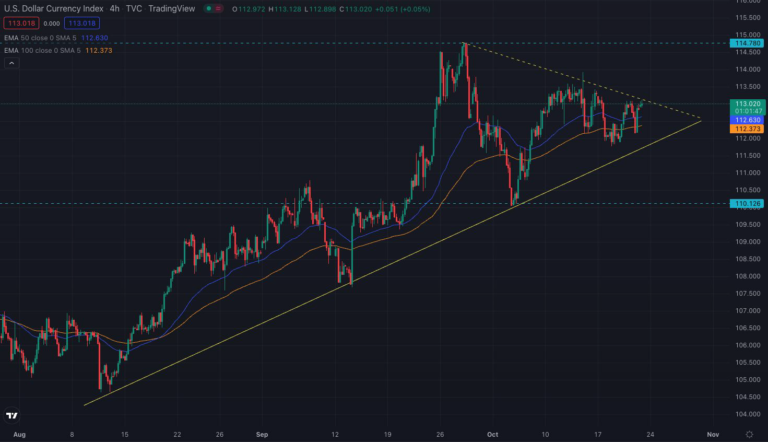Click the High value 113.128 in header
The height and width of the screenshot is (442, 768).
[288, 9]
